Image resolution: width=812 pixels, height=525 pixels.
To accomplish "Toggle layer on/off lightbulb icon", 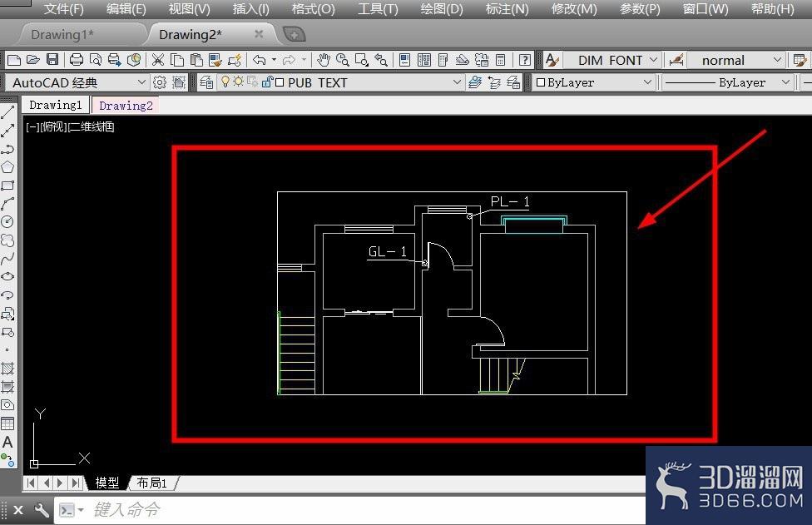I will tap(225, 82).
